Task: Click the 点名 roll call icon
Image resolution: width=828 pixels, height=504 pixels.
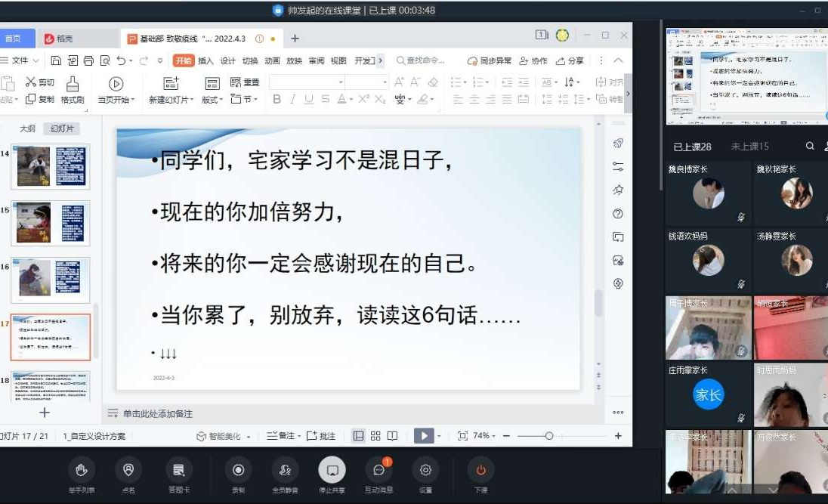Action: (128, 471)
